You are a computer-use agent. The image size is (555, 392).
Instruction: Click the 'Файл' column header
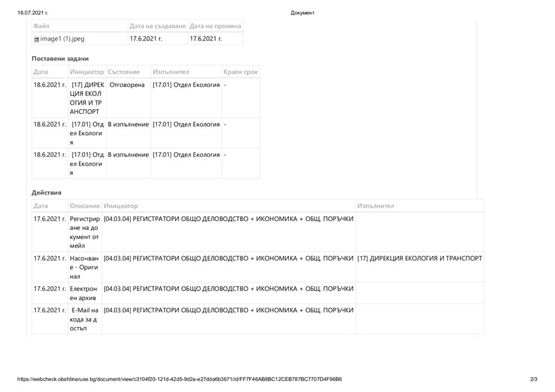[42, 25]
